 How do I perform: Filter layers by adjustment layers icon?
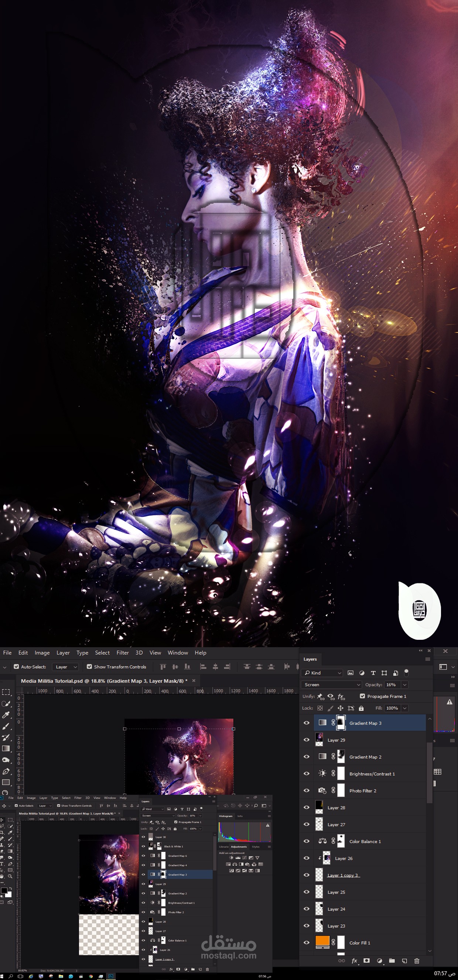coord(362,673)
